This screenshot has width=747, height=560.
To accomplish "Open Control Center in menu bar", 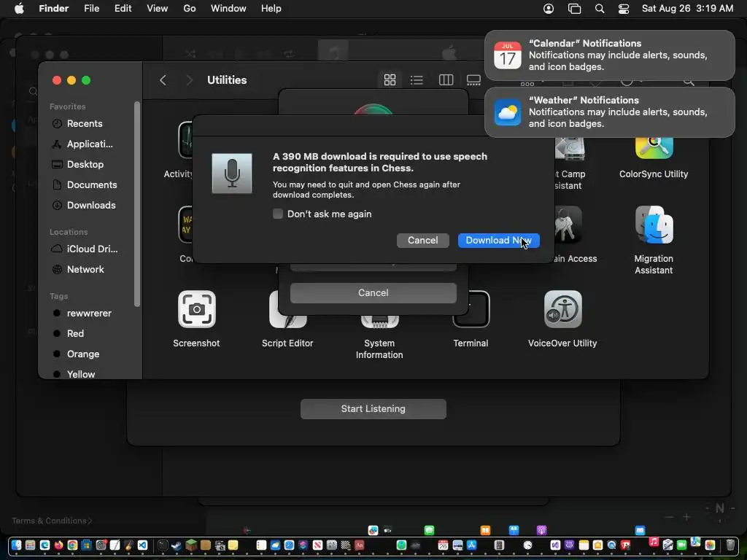I will coord(624,9).
